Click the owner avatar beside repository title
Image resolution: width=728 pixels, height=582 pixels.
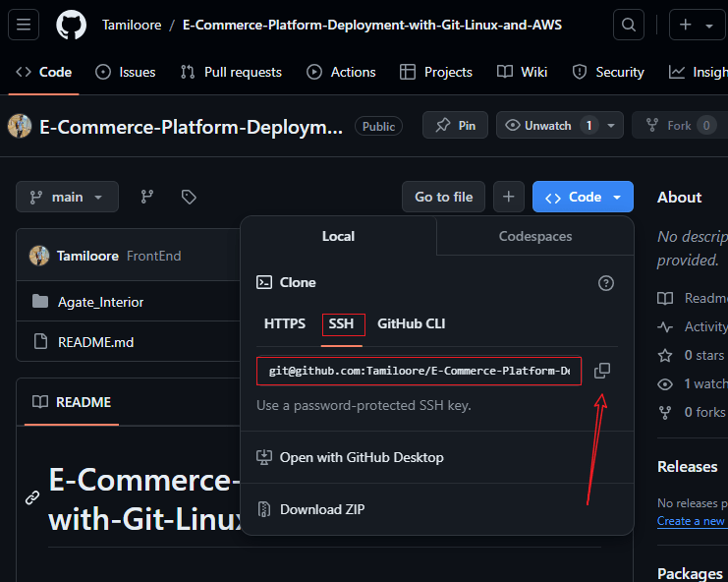coord(20,126)
